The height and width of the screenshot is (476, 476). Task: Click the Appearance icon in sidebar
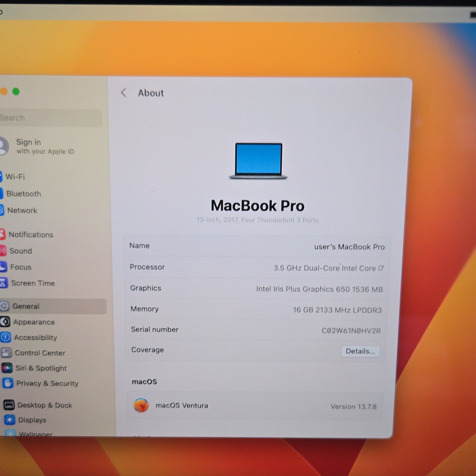pos(5,322)
